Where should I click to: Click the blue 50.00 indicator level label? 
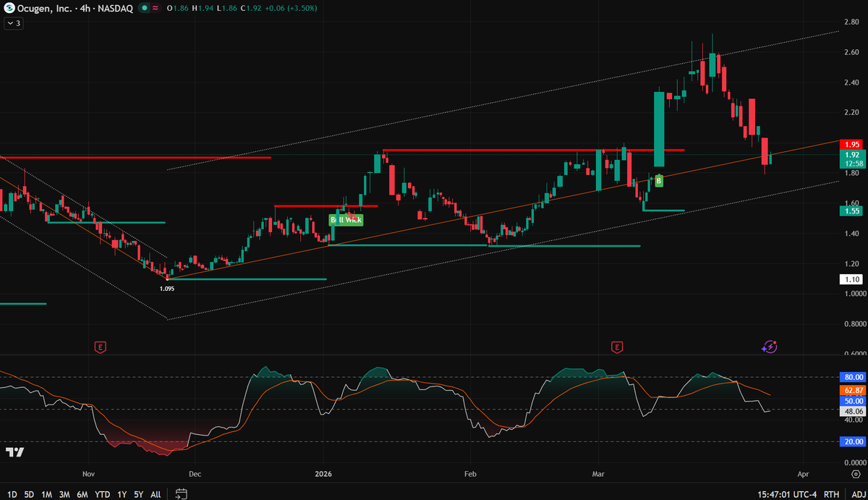coord(854,400)
